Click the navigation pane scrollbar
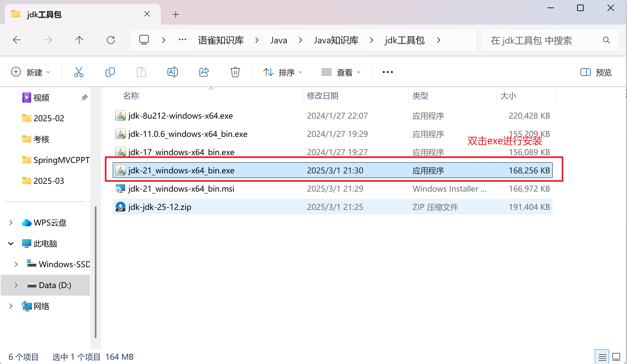Image resolution: width=627 pixels, height=364 pixels. 95,272
